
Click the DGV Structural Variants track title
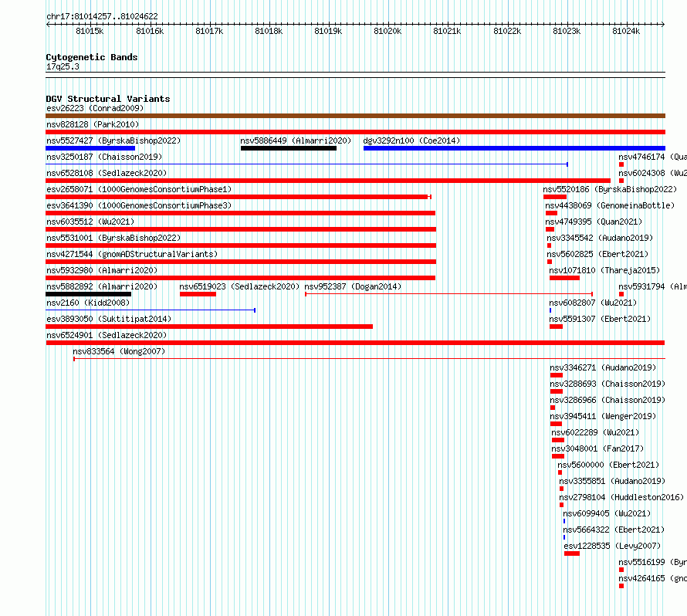point(108,99)
